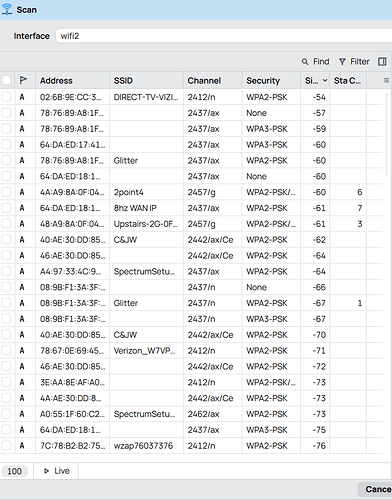Viewport: 392px width, 500px height.
Task: Click the 100 item count badge
Action: pos(14,471)
